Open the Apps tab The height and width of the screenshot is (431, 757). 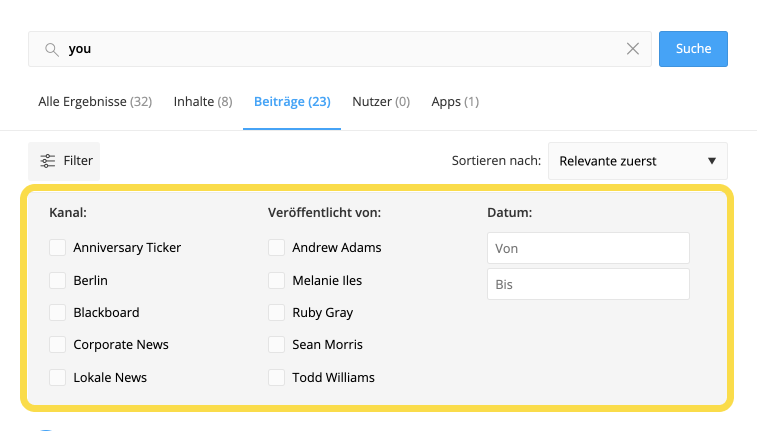click(x=455, y=102)
